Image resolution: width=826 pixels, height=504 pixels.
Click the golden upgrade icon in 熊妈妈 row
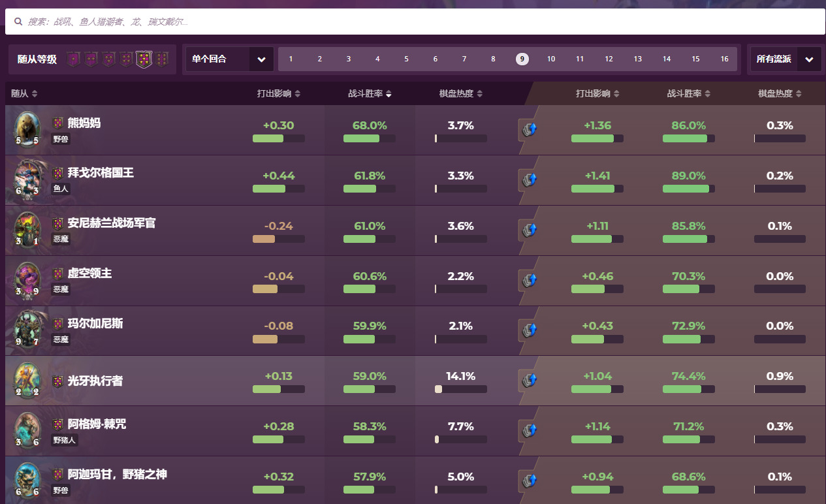(x=529, y=130)
